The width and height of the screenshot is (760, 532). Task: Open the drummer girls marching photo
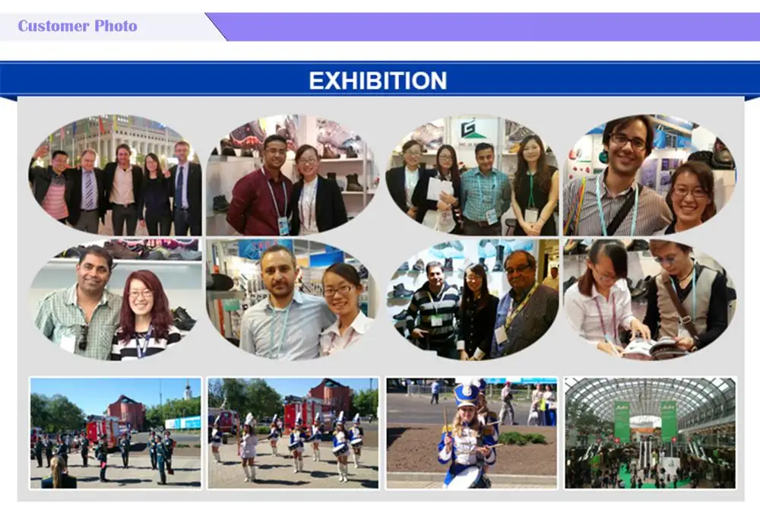pos(293,432)
